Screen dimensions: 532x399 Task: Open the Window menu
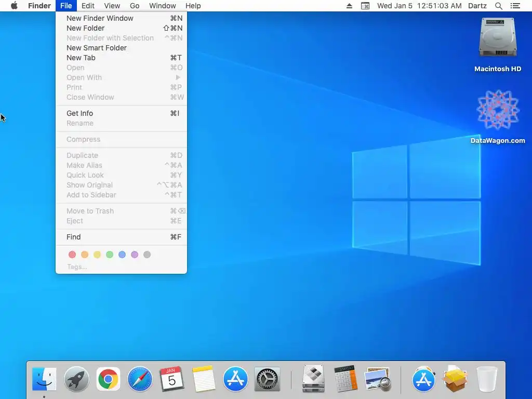click(x=163, y=6)
